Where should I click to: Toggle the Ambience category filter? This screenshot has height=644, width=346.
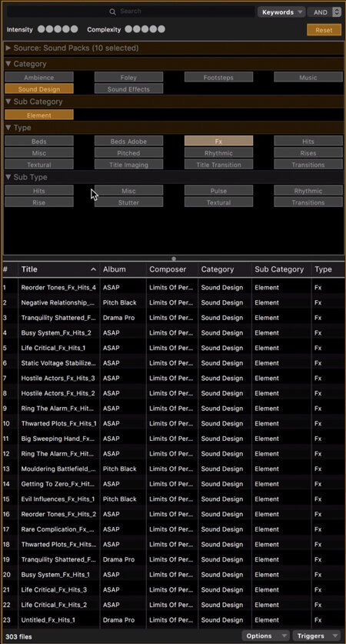pos(39,77)
